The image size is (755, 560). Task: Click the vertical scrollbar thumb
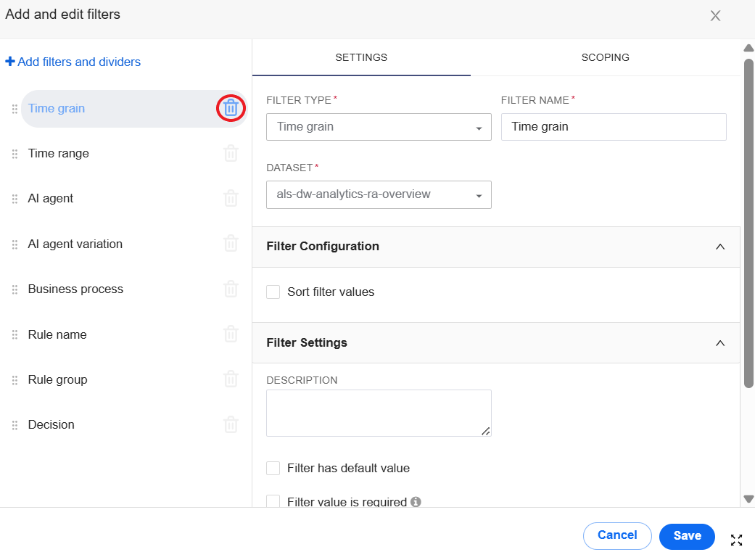pos(748,223)
